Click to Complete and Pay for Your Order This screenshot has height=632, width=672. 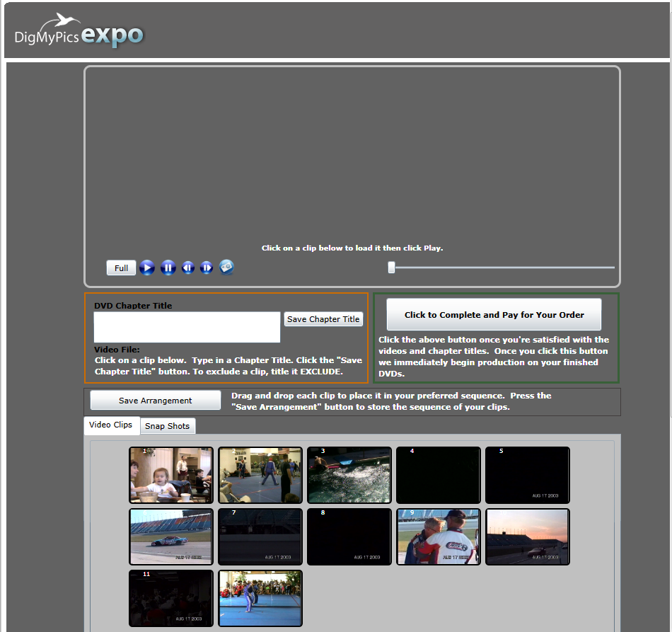point(494,315)
